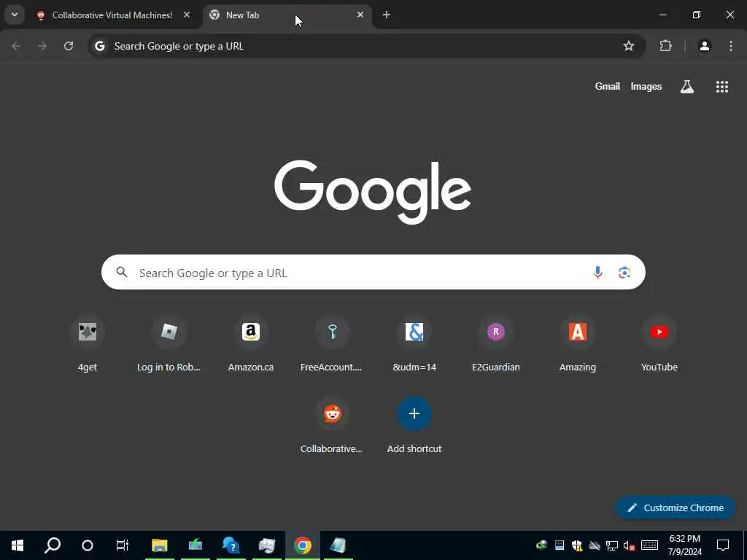
Task: Open the Amazing shortcut
Action: (578, 343)
